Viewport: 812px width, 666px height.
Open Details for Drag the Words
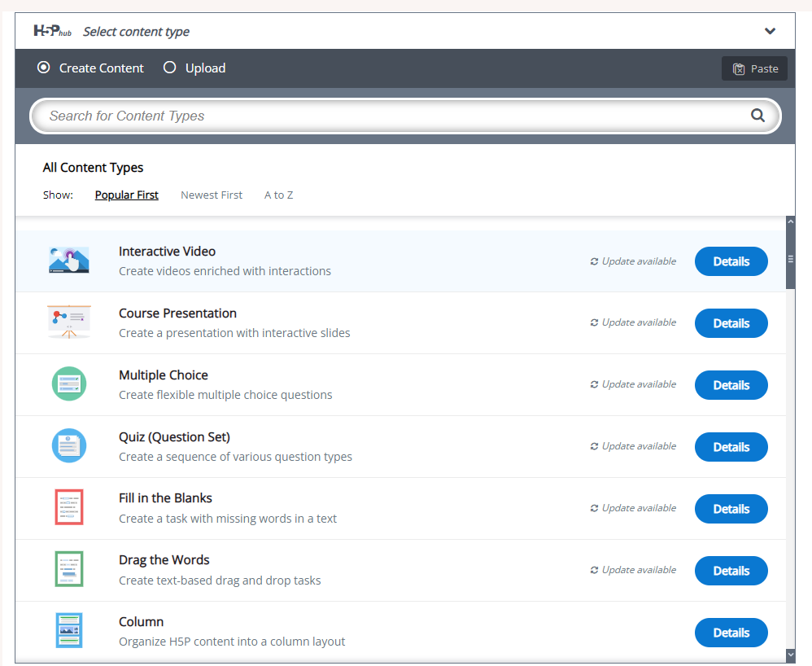click(731, 571)
